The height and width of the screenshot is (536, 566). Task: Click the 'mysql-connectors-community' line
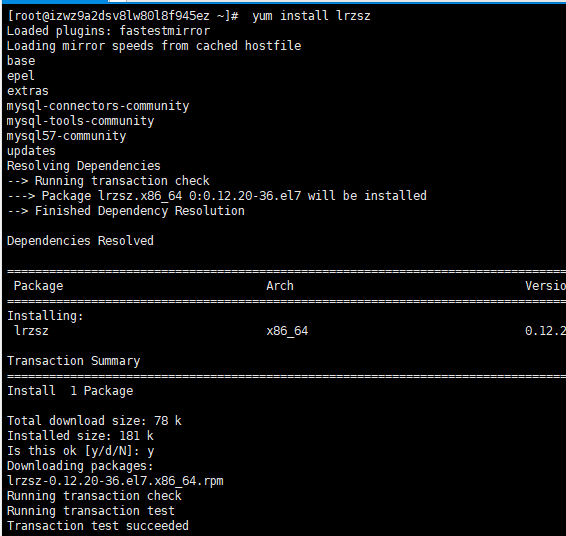click(98, 106)
